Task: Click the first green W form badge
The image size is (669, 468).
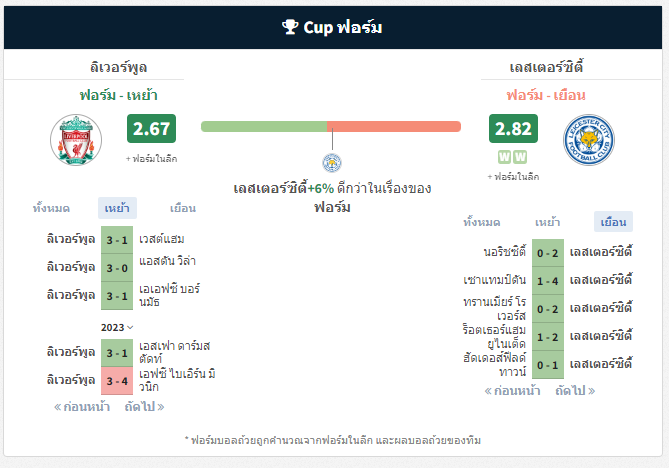Action: (x=504, y=157)
